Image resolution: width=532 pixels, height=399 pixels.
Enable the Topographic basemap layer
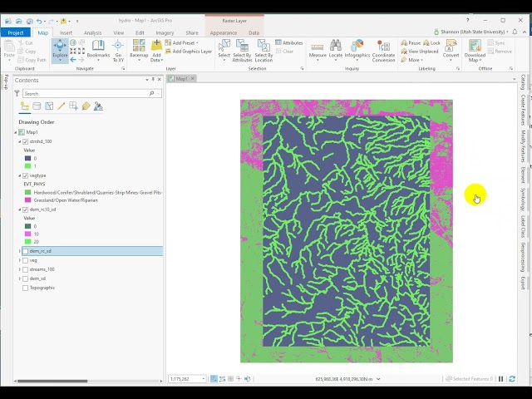pyautogui.click(x=25, y=288)
